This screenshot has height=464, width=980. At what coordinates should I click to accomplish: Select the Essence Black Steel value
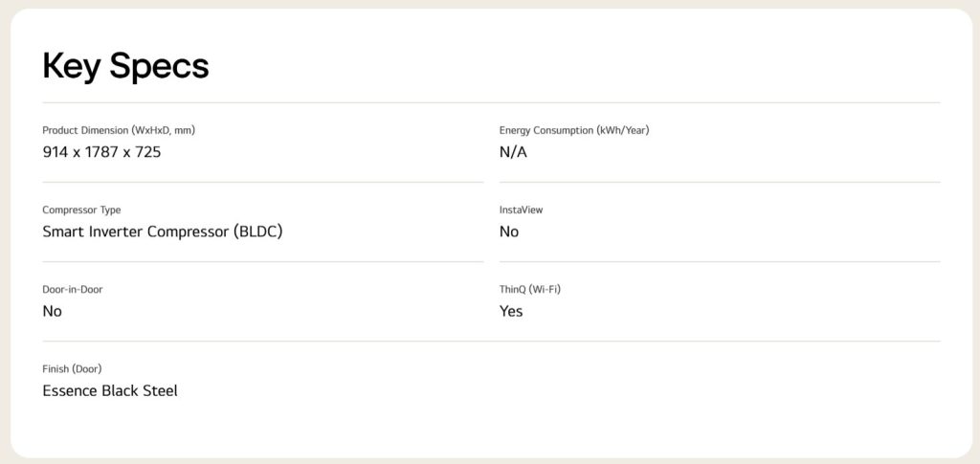pos(110,390)
